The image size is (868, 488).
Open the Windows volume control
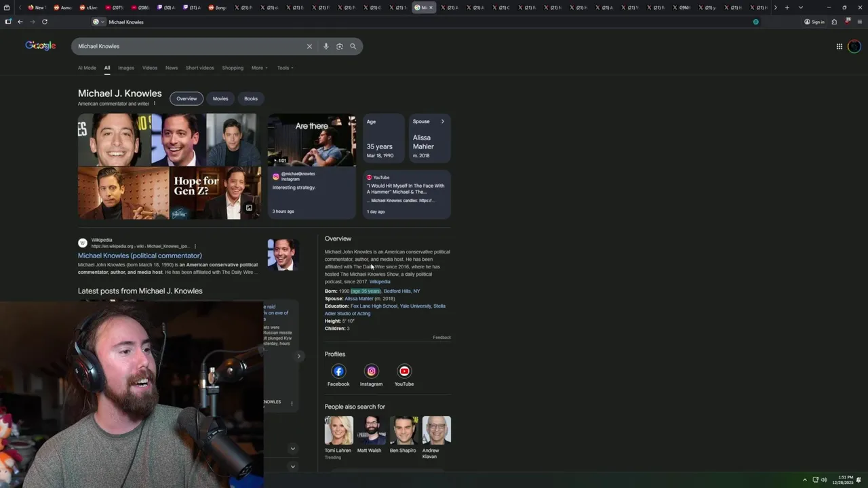click(824, 480)
